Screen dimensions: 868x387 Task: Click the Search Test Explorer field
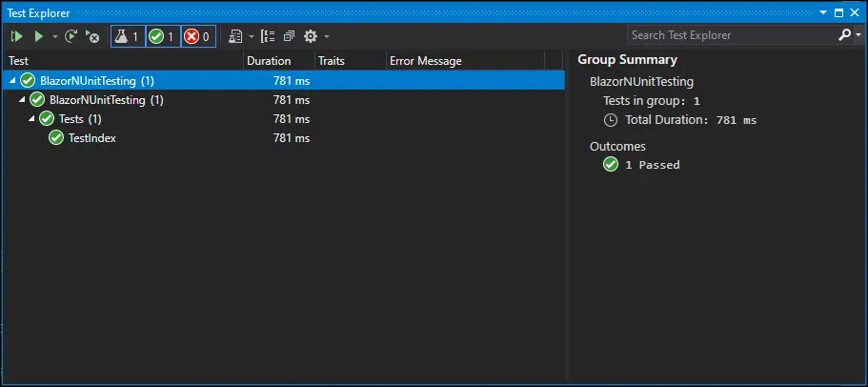point(732,35)
